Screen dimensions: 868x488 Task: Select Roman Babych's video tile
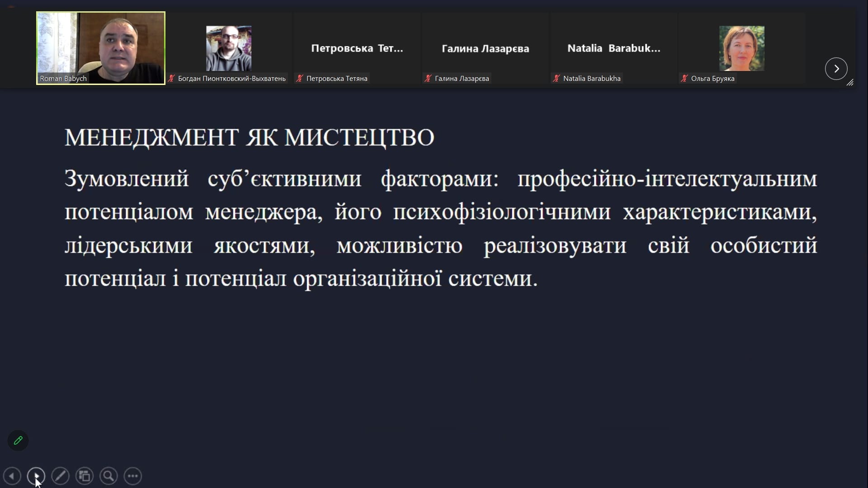coord(101,48)
